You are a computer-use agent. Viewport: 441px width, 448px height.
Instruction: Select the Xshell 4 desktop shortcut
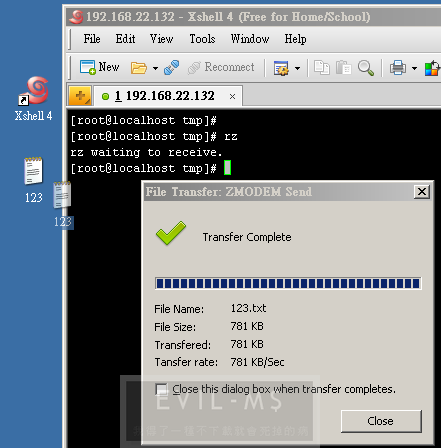[x=33, y=99]
